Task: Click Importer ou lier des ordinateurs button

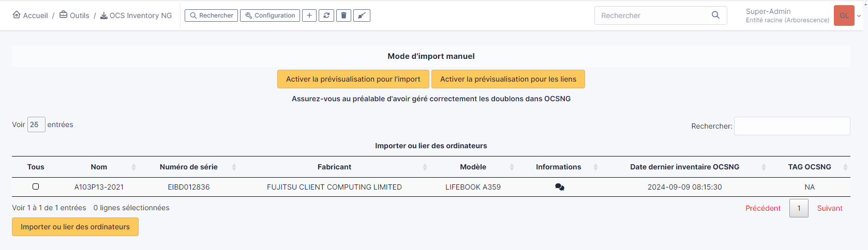Action: pos(75,227)
